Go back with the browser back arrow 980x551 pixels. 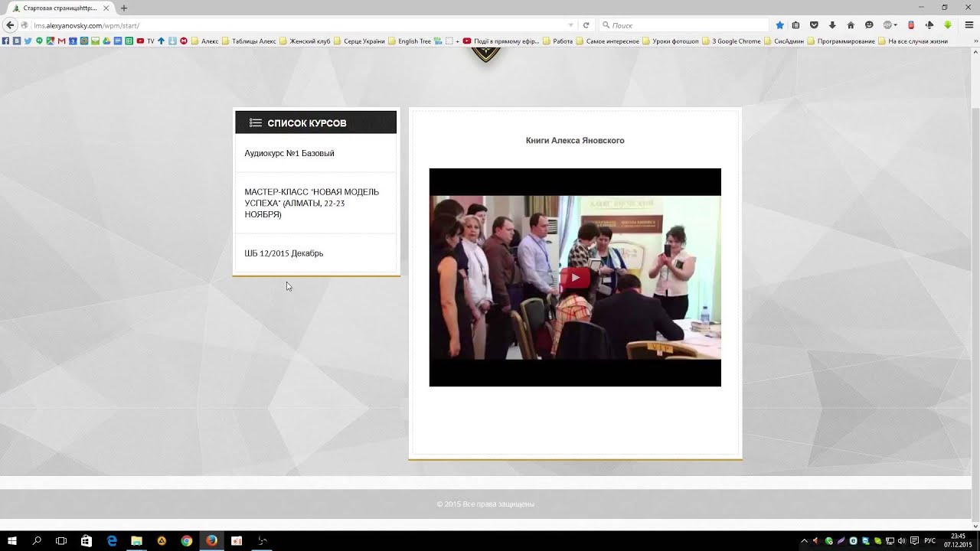click(x=10, y=25)
